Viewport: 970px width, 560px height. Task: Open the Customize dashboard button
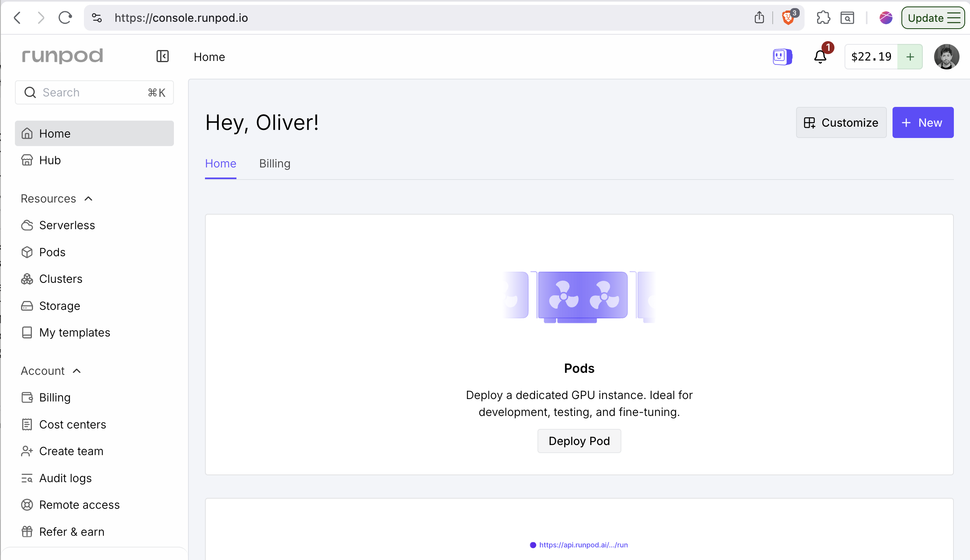click(841, 123)
